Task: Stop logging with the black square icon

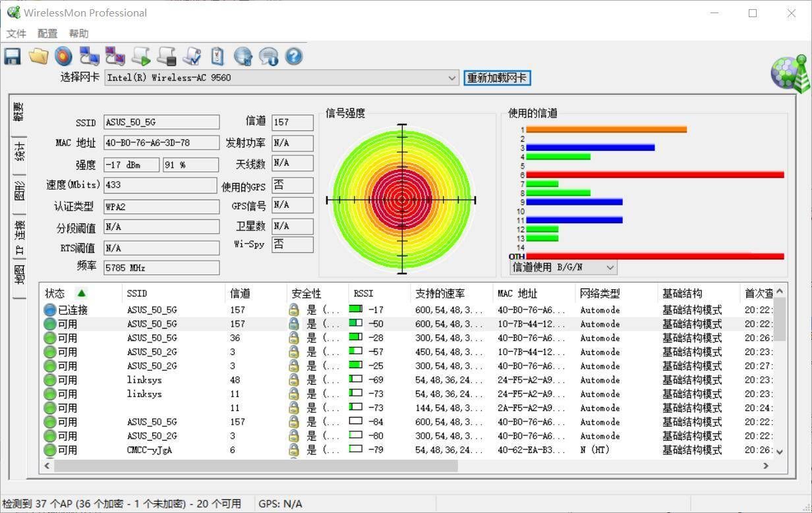Action: click(166, 56)
